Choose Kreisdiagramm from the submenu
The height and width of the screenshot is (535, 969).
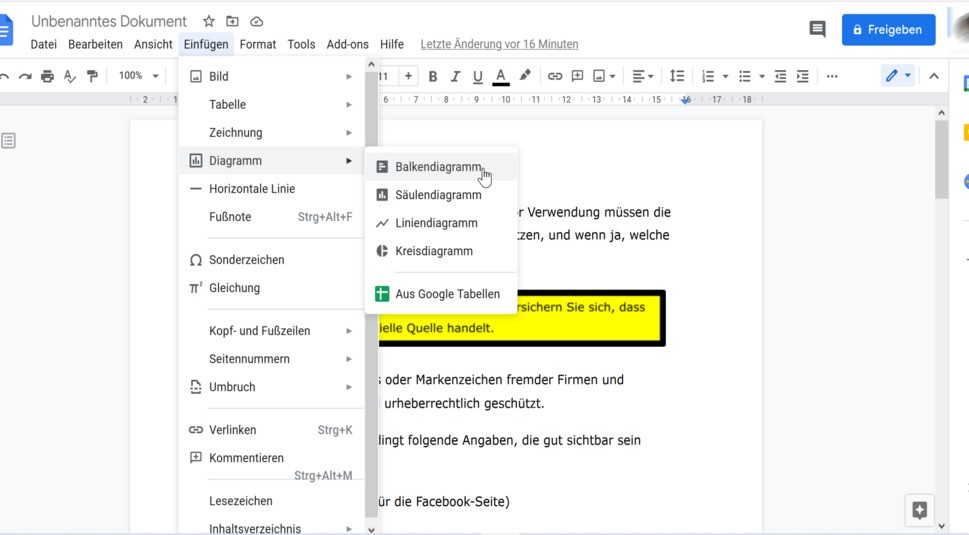point(441,251)
